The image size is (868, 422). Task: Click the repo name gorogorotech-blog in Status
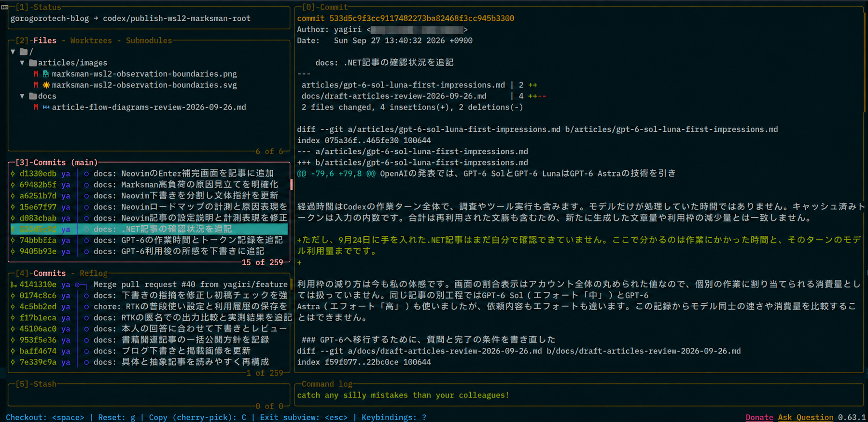(50, 18)
